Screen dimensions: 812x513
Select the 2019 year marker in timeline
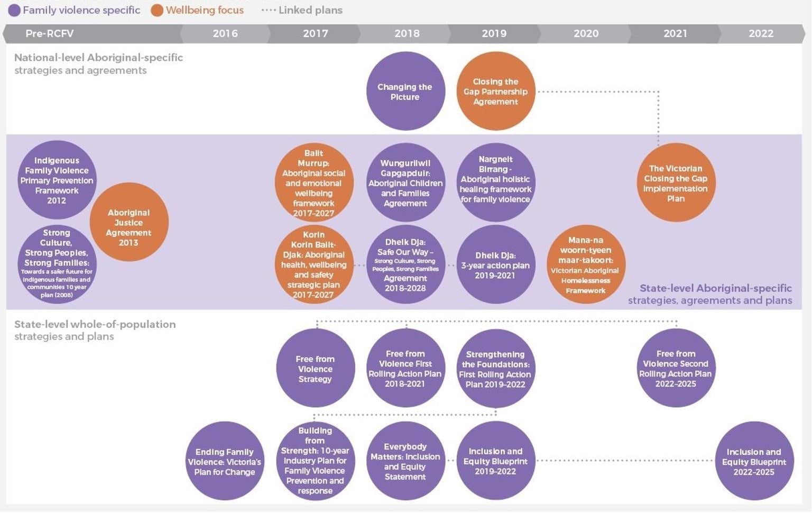click(x=494, y=33)
